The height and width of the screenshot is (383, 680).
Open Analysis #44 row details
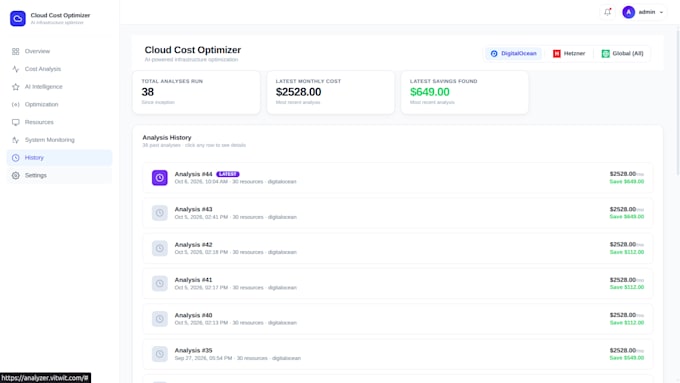click(398, 178)
